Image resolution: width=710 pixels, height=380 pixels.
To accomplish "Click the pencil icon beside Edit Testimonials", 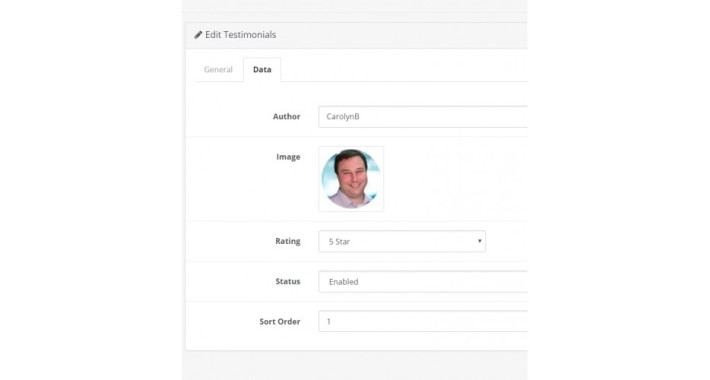I will 198,35.
